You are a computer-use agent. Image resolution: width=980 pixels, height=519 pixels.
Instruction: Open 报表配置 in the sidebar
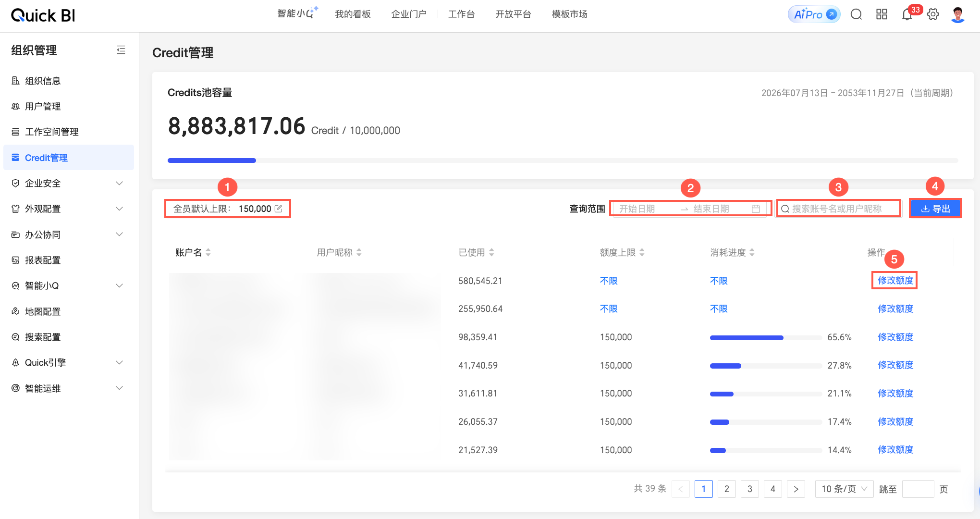tap(69, 260)
